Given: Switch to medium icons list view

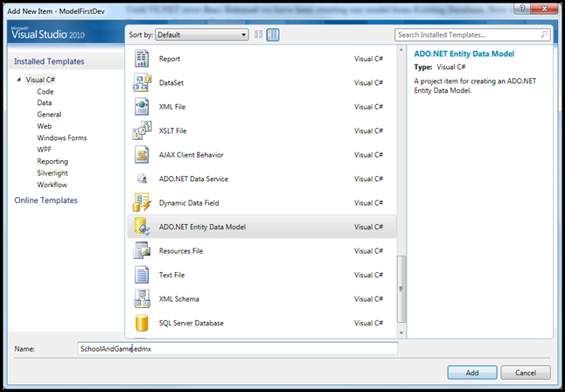Looking at the screenshot, I should pyautogui.click(x=273, y=35).
